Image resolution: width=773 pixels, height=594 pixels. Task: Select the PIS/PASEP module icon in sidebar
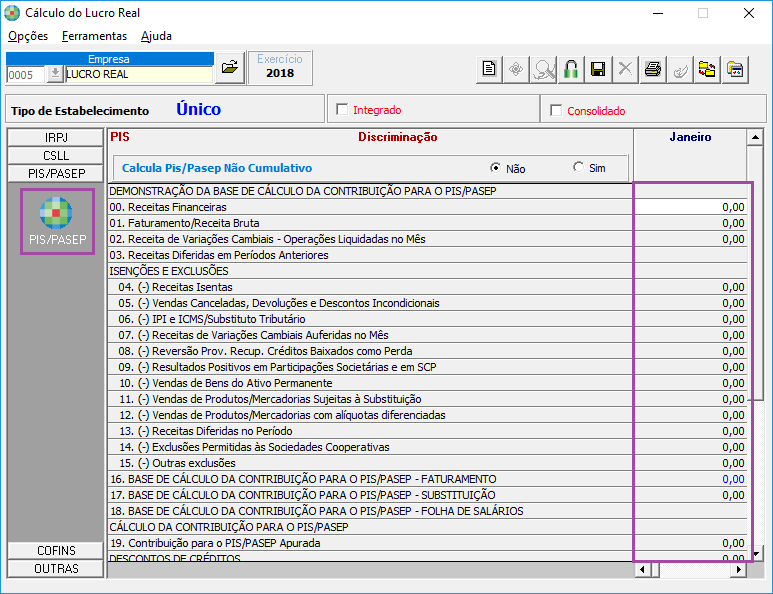pos(56,222)
